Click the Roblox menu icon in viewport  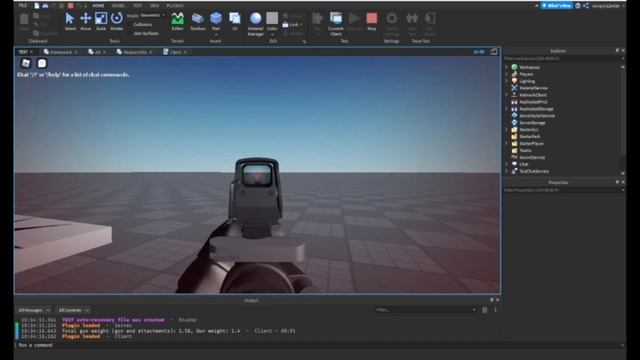point(26,63)
